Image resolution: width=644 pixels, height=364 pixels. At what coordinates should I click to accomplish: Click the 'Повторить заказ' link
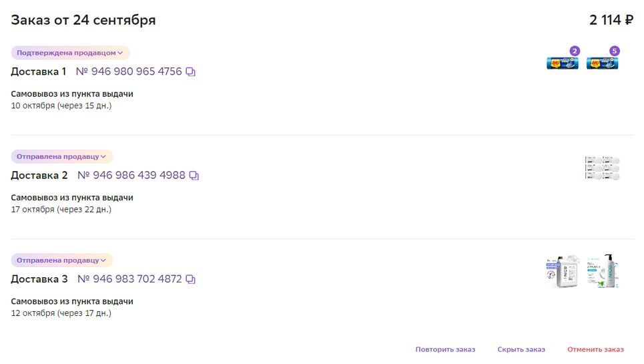pyautogui.click(x=445, y=349)
